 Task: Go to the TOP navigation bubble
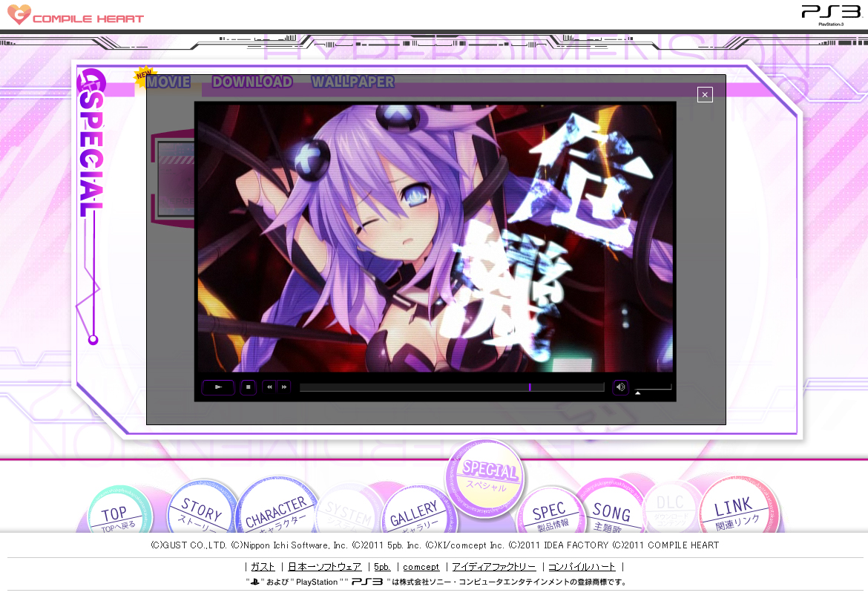click(119, 511)
